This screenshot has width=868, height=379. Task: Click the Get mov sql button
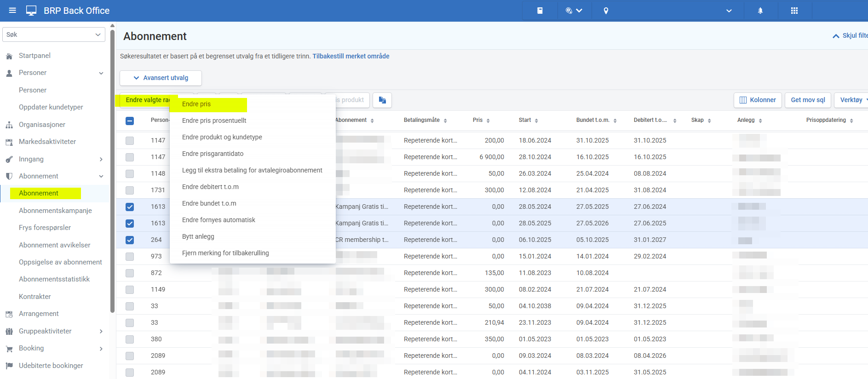(x=808, y=100)
